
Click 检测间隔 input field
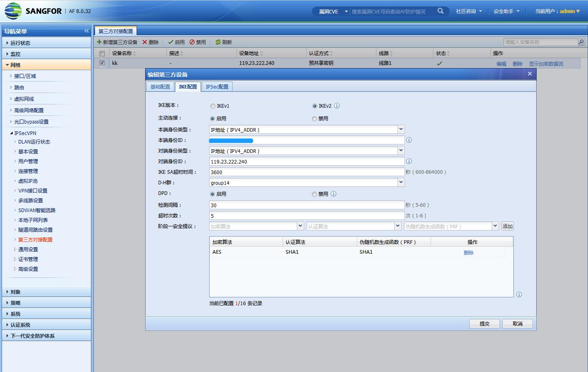pos(307,205)
